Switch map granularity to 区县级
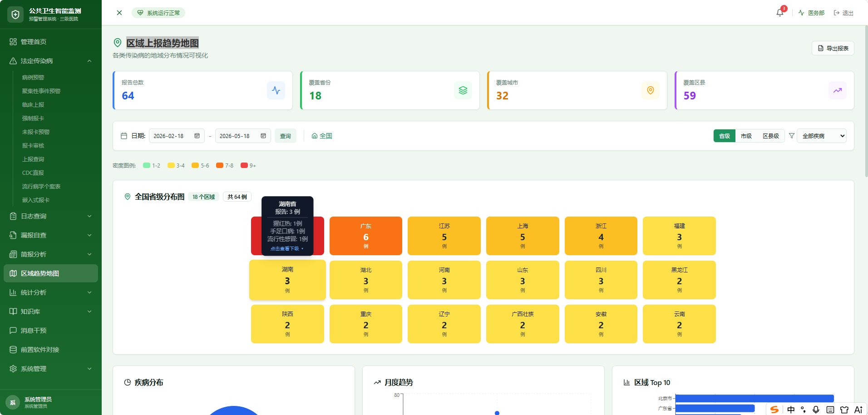This screenshot has width=868, height=415. click(771, 136)
